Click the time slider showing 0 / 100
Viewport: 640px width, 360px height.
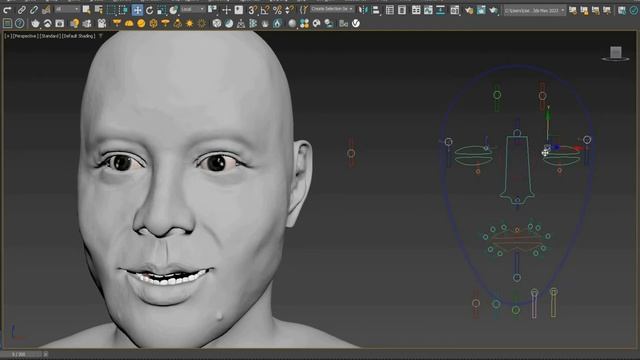[x=21, y=354]
